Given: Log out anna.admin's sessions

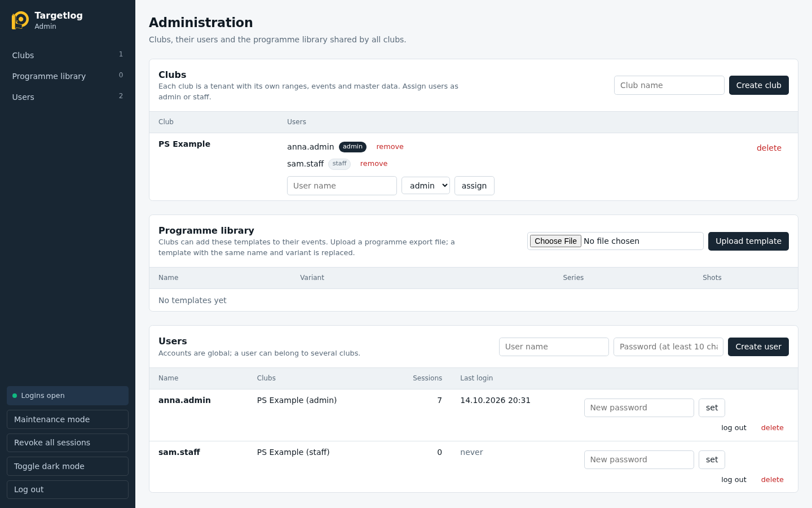Looking at the screenshot, I should (x=734, y=428).
